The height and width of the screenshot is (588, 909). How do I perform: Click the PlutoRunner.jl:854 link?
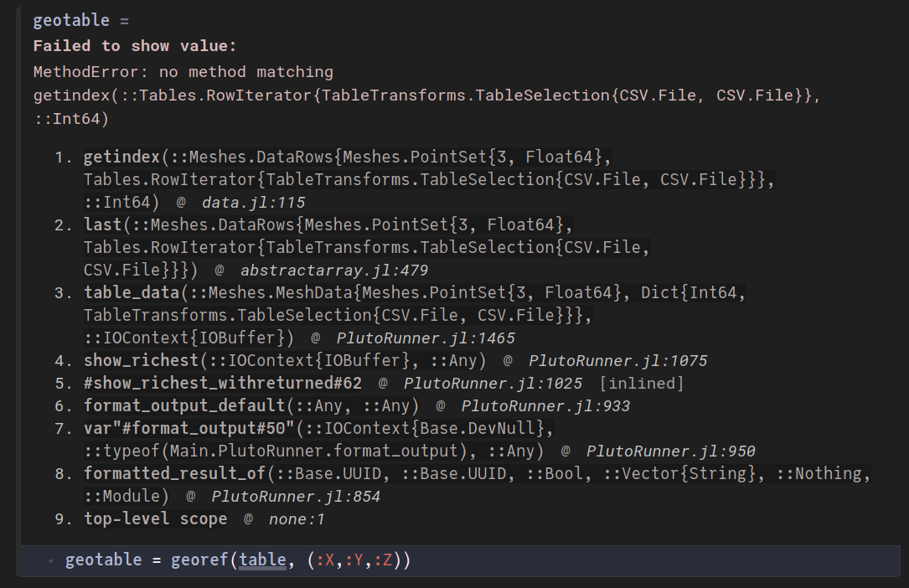click(x=296, y=497)
